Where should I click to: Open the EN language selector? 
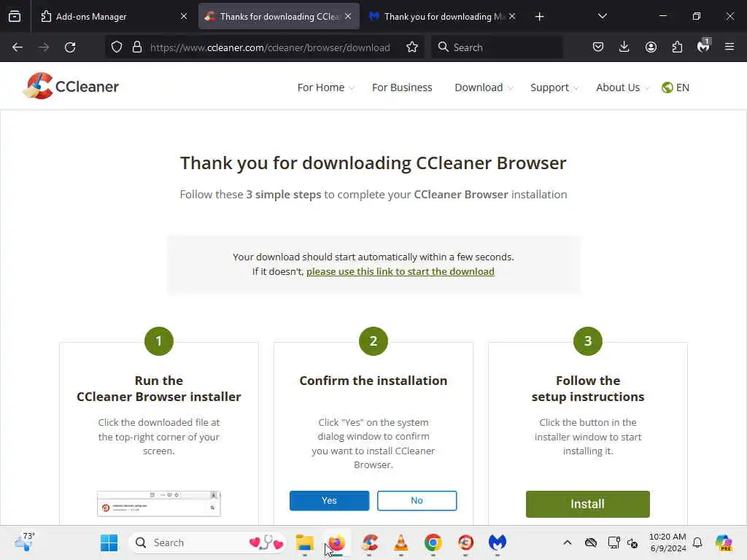[x=676, y=87]
